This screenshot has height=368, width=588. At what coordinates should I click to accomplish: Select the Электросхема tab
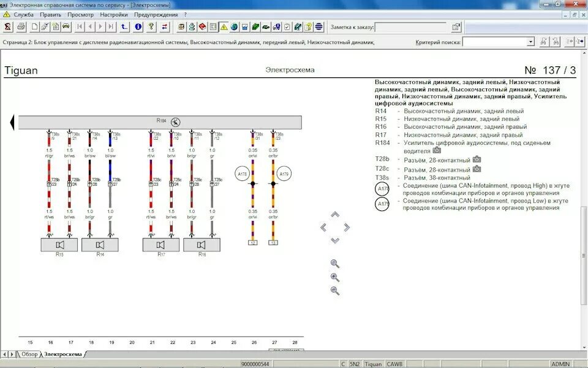click(62, 354)
